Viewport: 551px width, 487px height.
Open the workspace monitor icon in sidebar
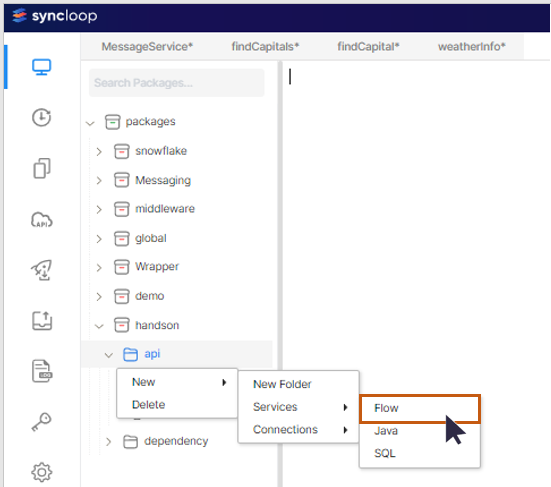41,67
